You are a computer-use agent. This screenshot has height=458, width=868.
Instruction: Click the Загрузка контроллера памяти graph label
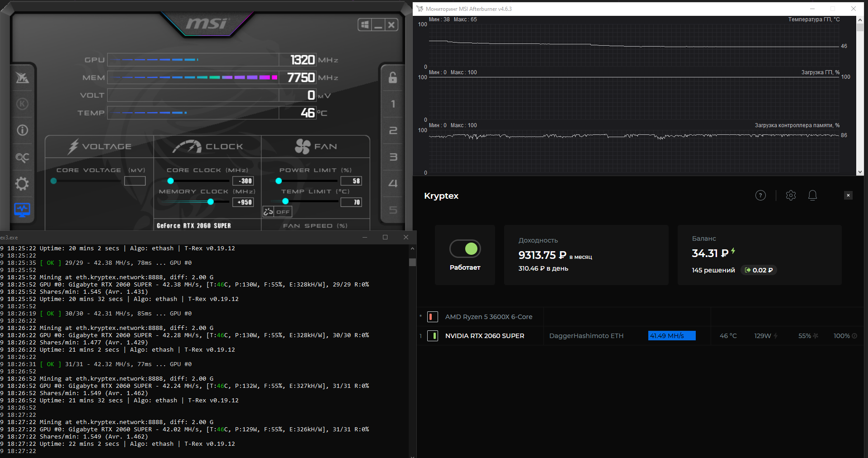[x=797, y=125]
